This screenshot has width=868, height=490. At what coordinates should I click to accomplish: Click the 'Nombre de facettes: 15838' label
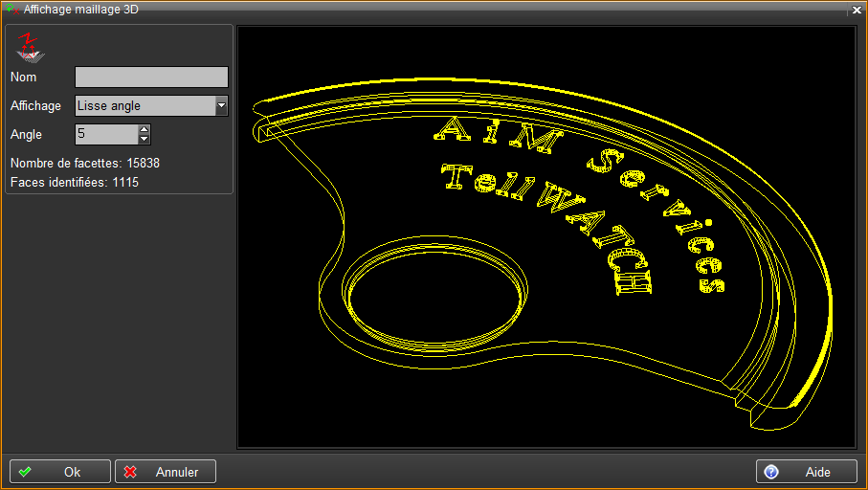click(x=84, y=163)
